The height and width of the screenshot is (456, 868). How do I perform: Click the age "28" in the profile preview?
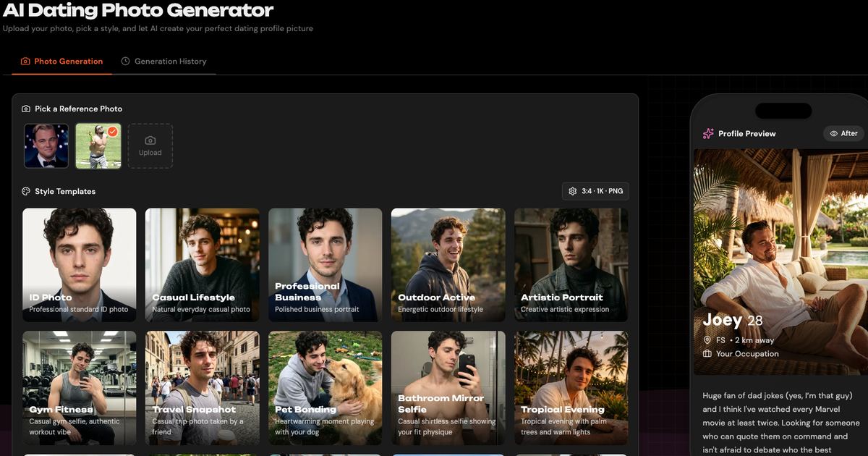(x=755, y=321)
